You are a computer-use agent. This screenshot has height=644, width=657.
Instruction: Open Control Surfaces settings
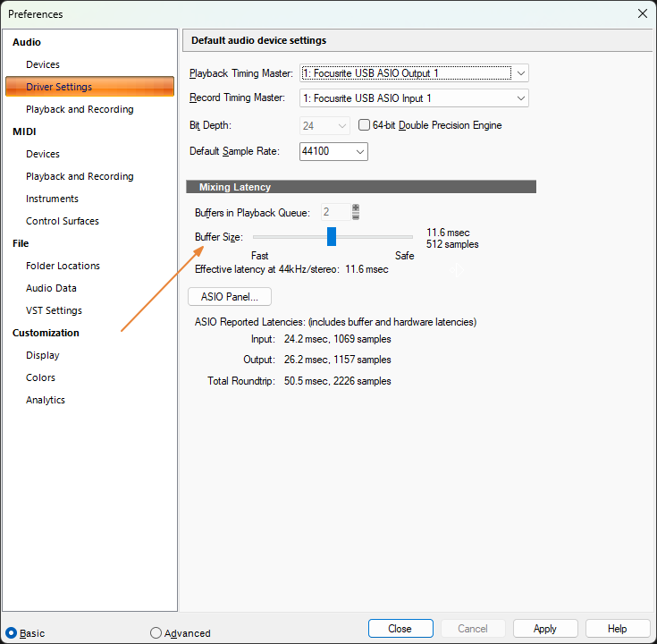click(63, 221)
